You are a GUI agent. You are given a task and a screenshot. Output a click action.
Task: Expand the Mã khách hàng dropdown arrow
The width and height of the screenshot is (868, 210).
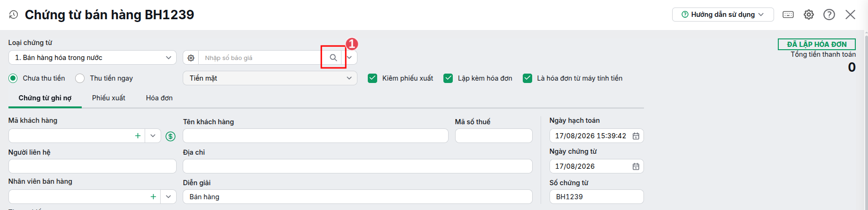pyautogui.click(x=153, y=136)
